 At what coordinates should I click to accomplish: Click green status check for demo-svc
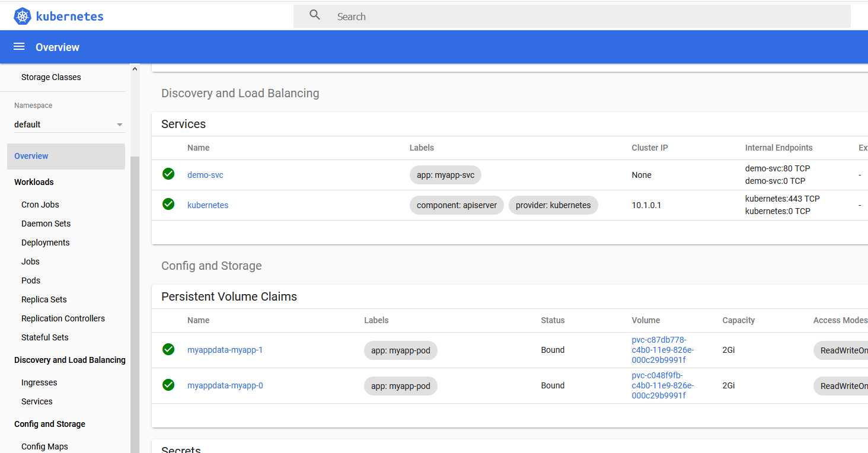(x=168, y=174)
